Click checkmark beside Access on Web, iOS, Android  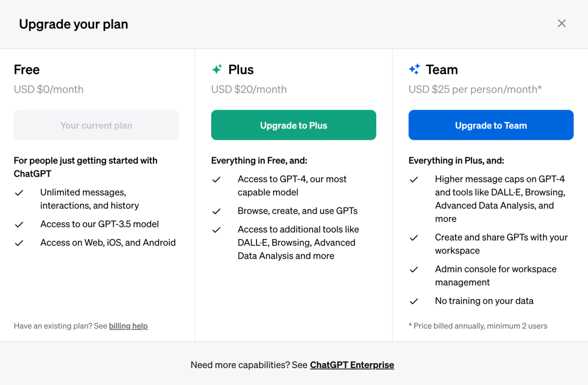click(19, 243)
